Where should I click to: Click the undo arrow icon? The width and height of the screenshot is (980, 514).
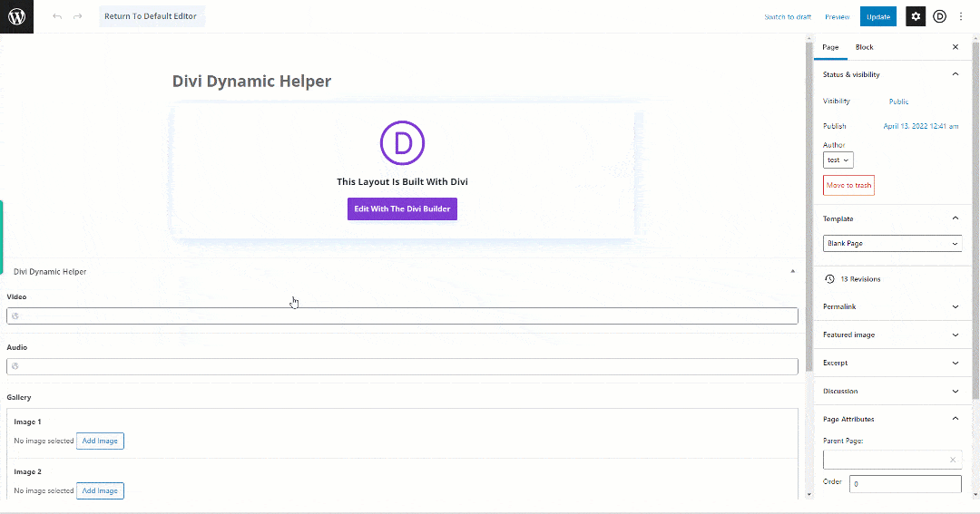pos(57,16)
